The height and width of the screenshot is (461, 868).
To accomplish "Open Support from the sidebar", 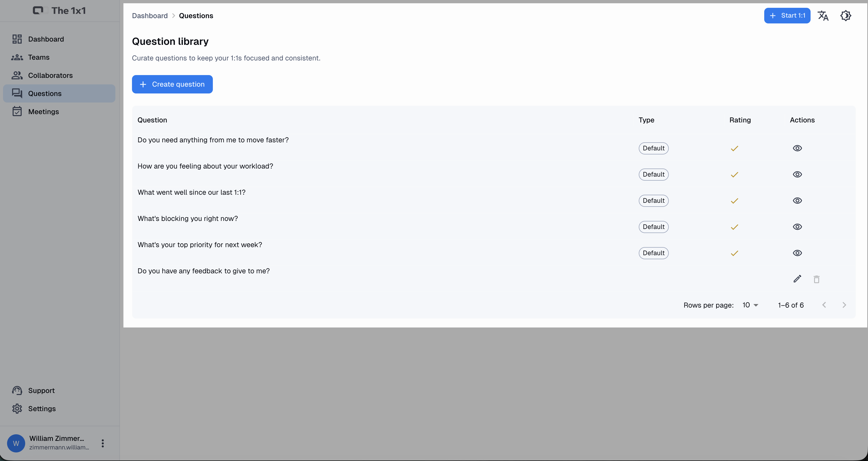I will pos(41,390).
